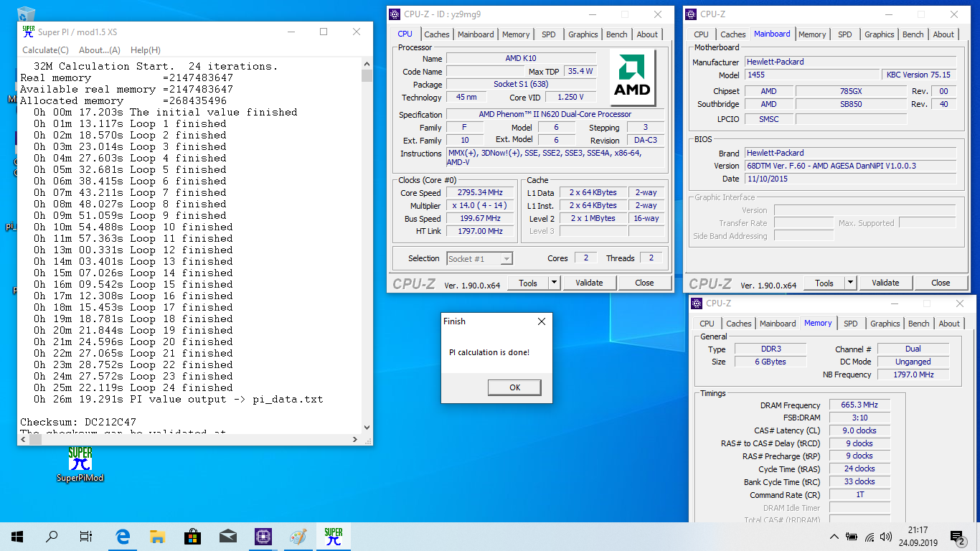This screenshot has width=980, height=551.
Task: Close the Finish dialog with X
Action: [542, 321]
